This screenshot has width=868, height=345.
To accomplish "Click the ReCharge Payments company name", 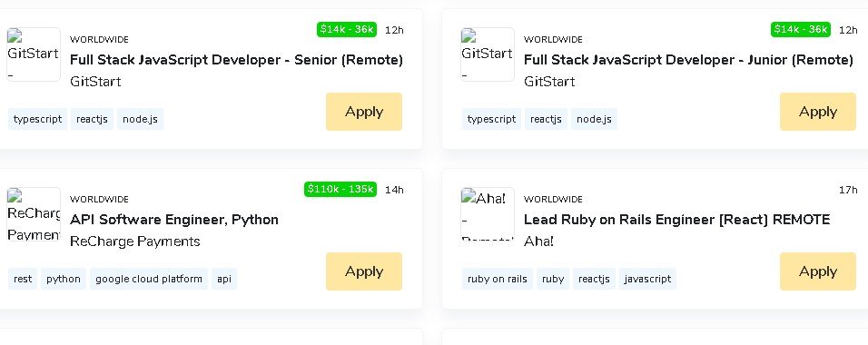I will click(135, 241).
